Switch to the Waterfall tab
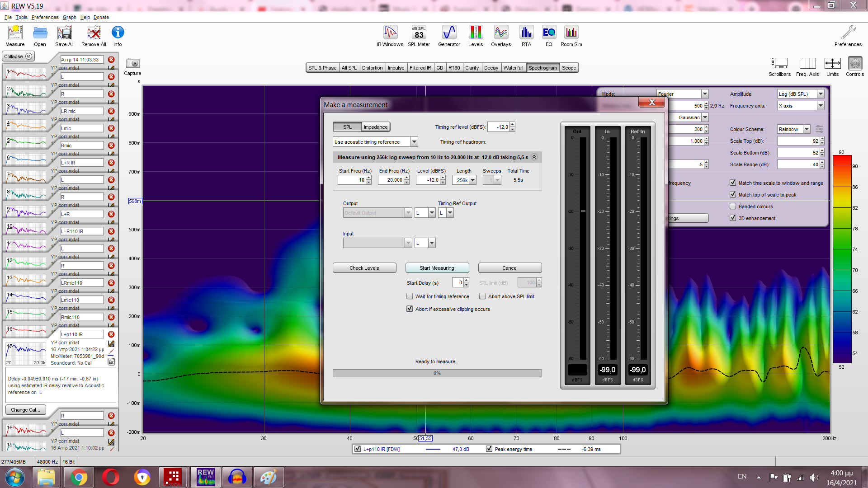Viewport: 868px width, 488px height. click(x=513, y=68)
